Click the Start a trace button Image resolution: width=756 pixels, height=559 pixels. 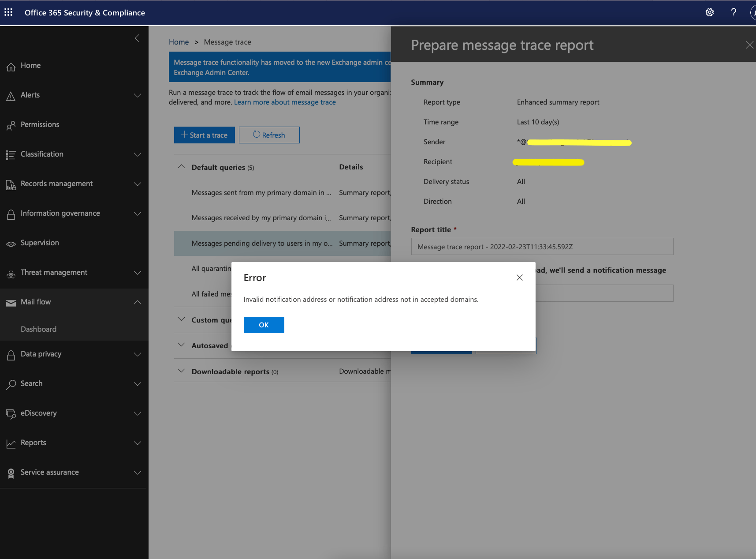pos(204,135)
